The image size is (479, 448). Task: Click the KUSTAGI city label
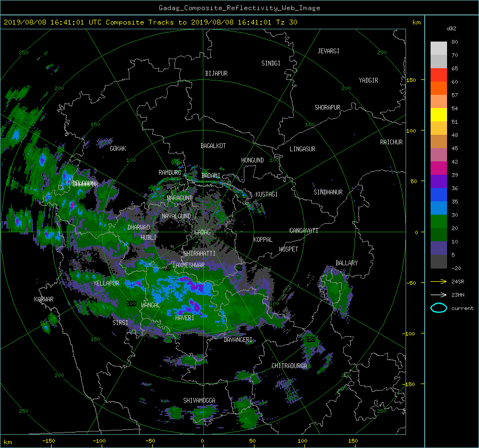267,194
